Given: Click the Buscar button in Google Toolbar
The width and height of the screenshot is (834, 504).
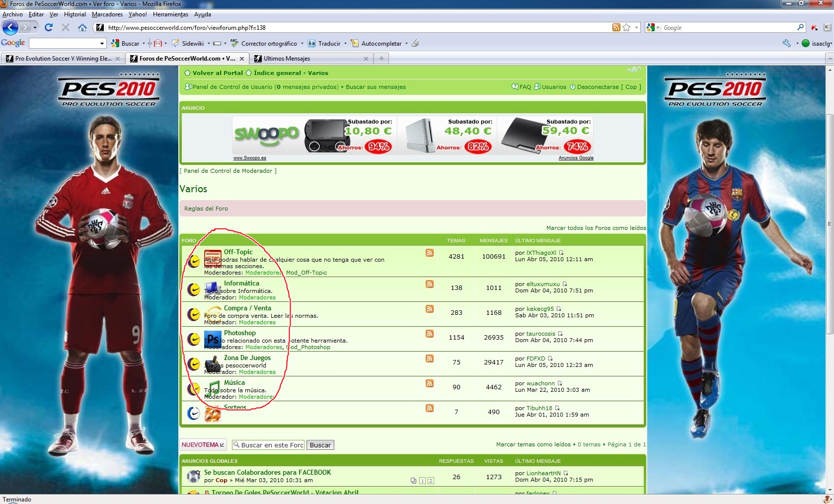Looking at the screenshot, I should (125, 43).
